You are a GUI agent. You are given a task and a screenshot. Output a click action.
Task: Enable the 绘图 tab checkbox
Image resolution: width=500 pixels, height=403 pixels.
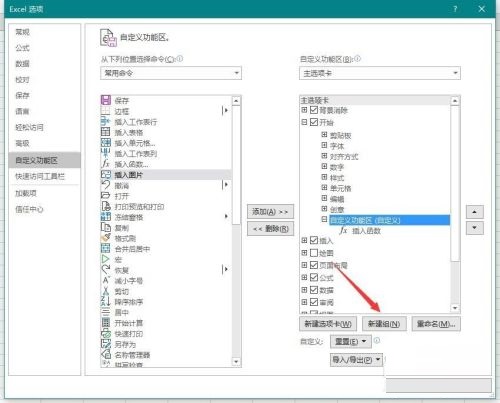point(314,253)
